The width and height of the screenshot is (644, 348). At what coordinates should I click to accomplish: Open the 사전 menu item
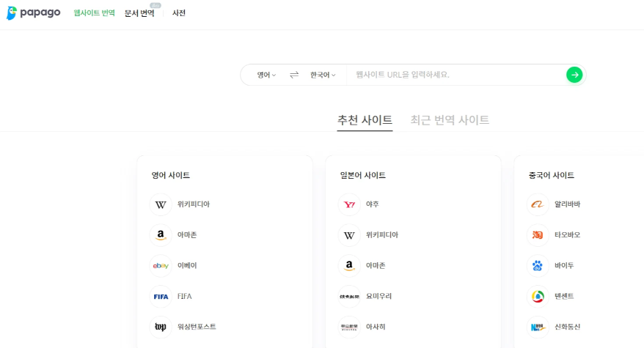[179, 13]
